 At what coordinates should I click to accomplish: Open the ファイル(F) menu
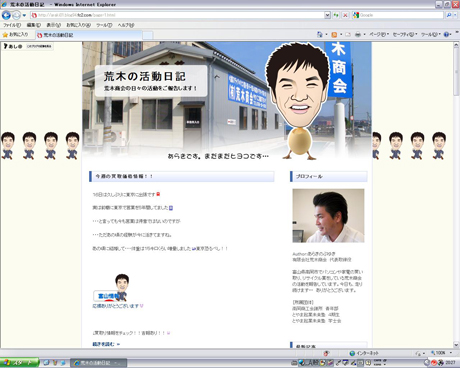(x=12, y=25)
